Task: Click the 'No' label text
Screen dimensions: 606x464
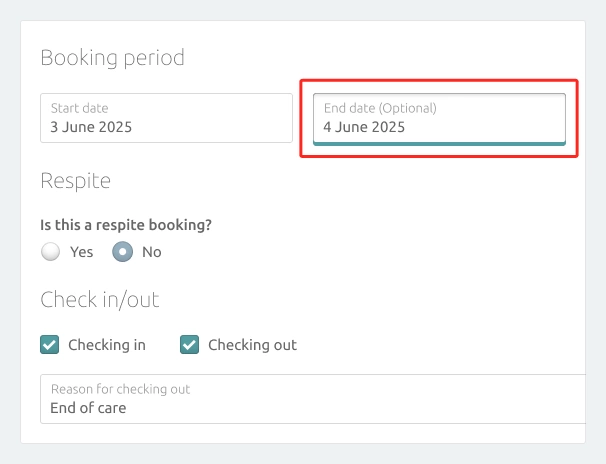Action: click(x=152, y=252)
